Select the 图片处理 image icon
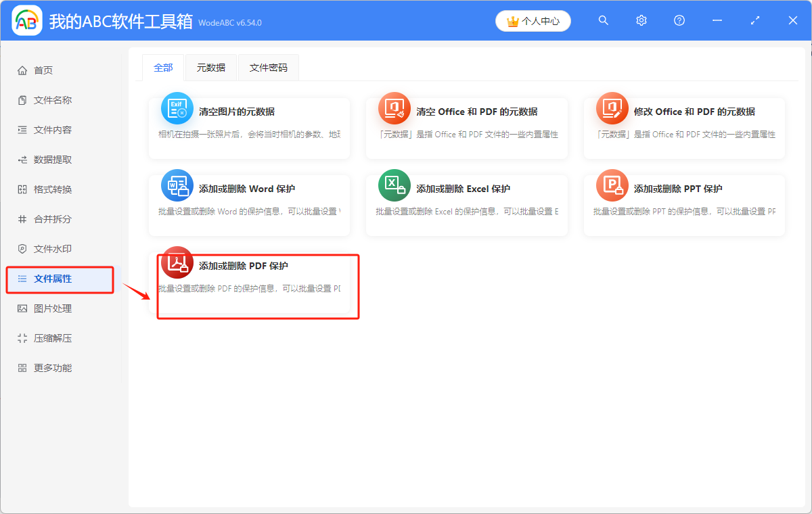The height and width of the screenshot is (514, 812). tap(22, 308)
